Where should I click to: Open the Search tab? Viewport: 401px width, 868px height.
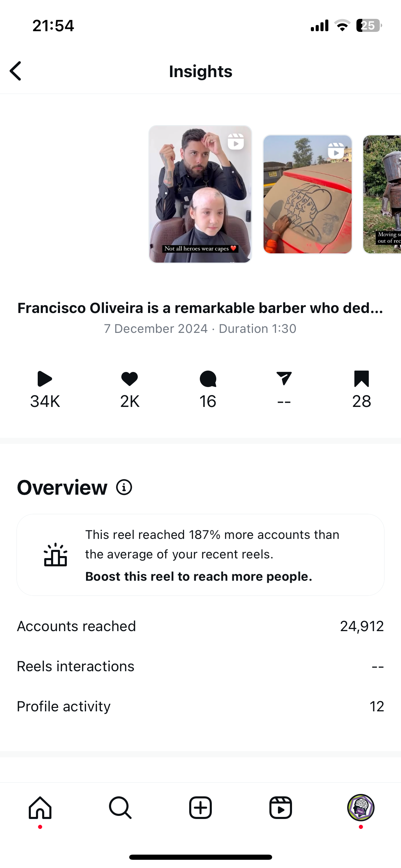tap(120, 808)
